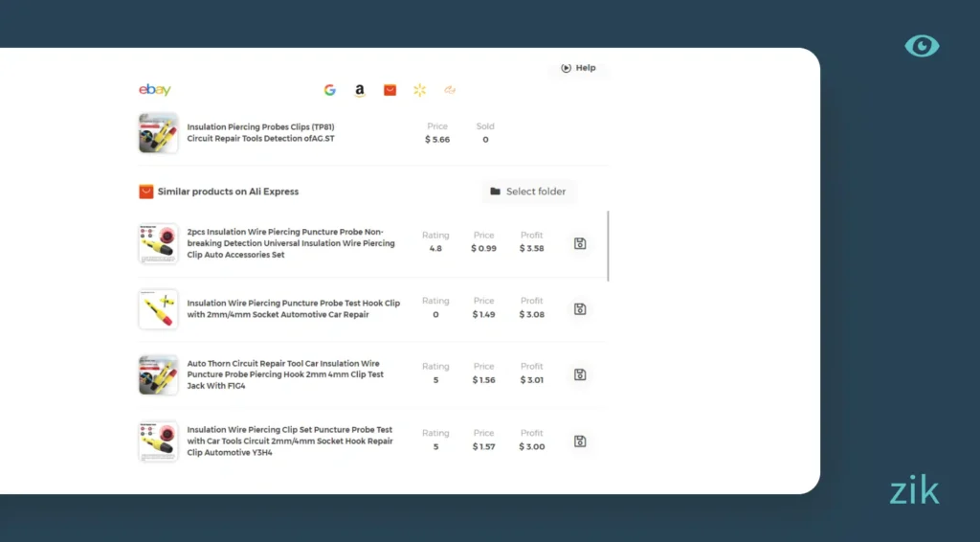Click the Google search icon
The width and height of the screenshot is (980, 542).
[x=329, y=90]
